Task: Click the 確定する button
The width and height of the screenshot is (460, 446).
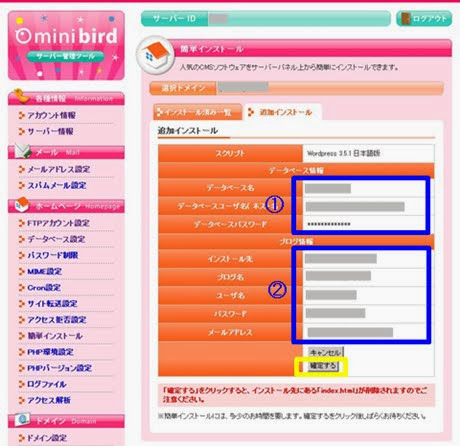Action: 323,366
